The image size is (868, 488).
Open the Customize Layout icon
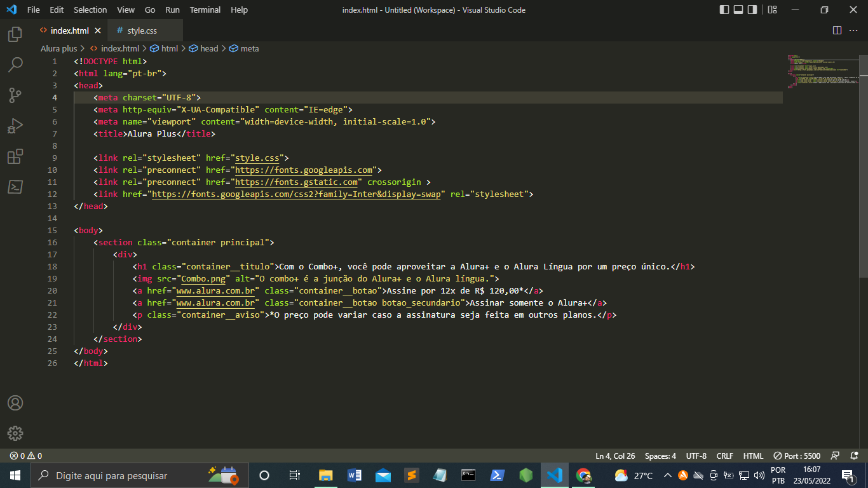pos(772,10)
